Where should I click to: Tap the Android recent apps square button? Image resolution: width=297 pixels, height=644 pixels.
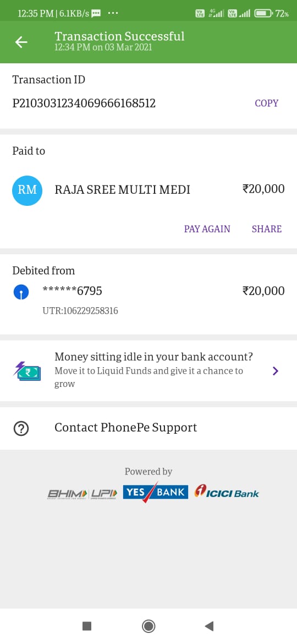pos(86,626)
